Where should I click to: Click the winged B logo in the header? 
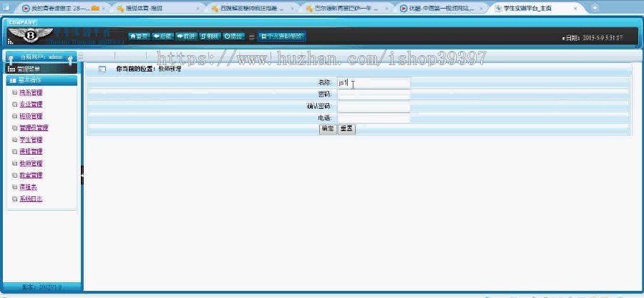pos(30,36)
